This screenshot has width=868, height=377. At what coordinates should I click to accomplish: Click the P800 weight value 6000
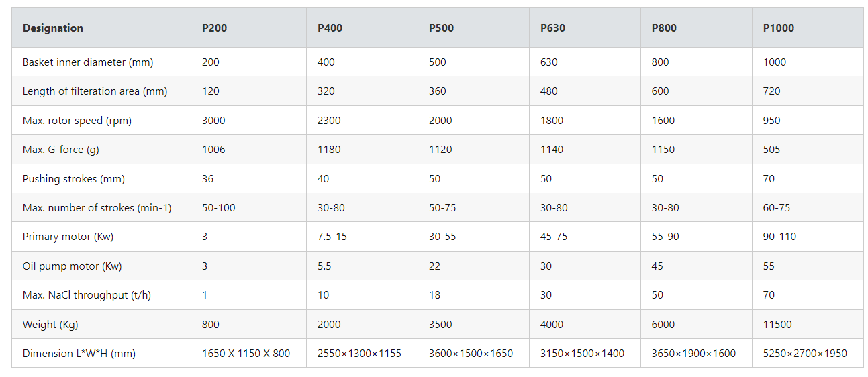point(664,325)
